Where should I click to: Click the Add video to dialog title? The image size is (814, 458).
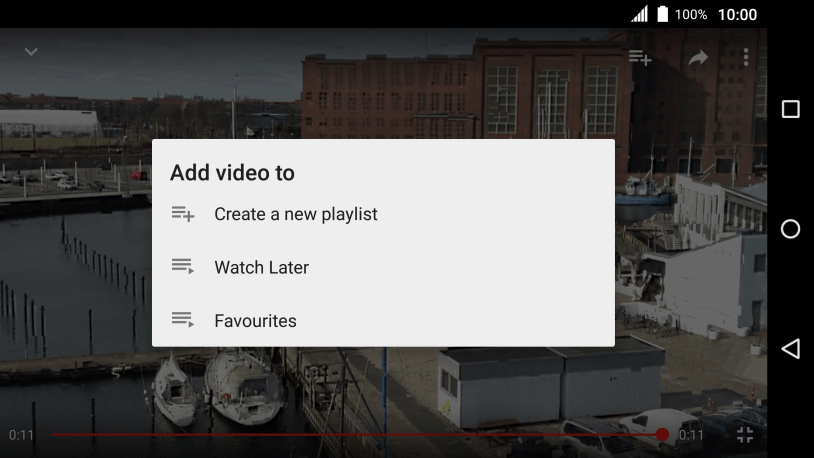point(232,173)
